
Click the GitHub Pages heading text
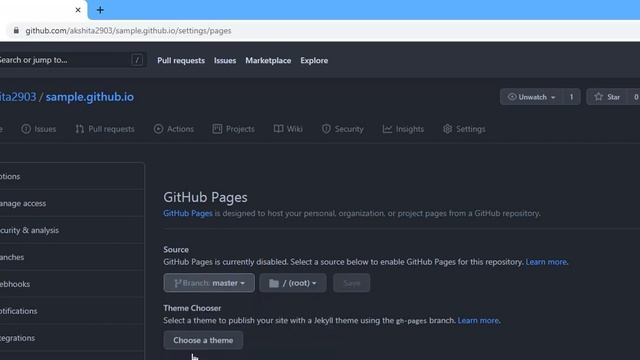[x=205, y=198]
